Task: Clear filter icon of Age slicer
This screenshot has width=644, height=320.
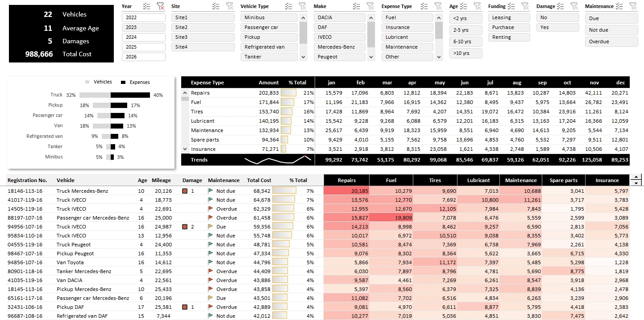Action: (477, 6)
